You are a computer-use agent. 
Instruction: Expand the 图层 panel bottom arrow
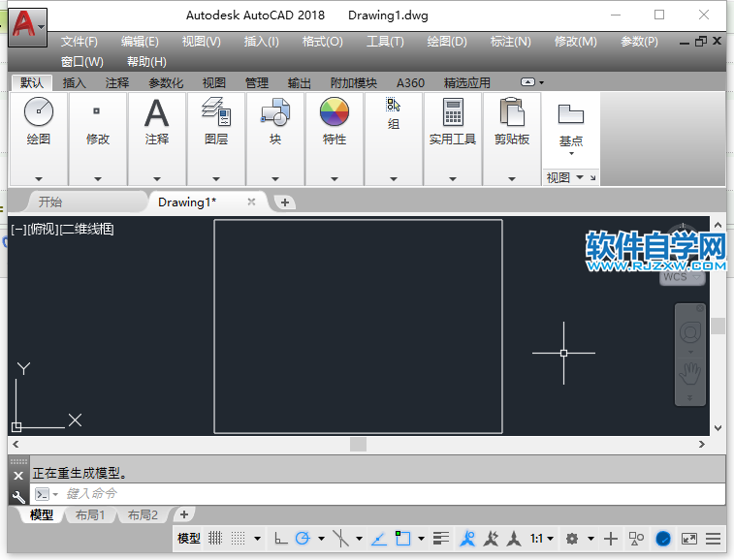[216, 178]
